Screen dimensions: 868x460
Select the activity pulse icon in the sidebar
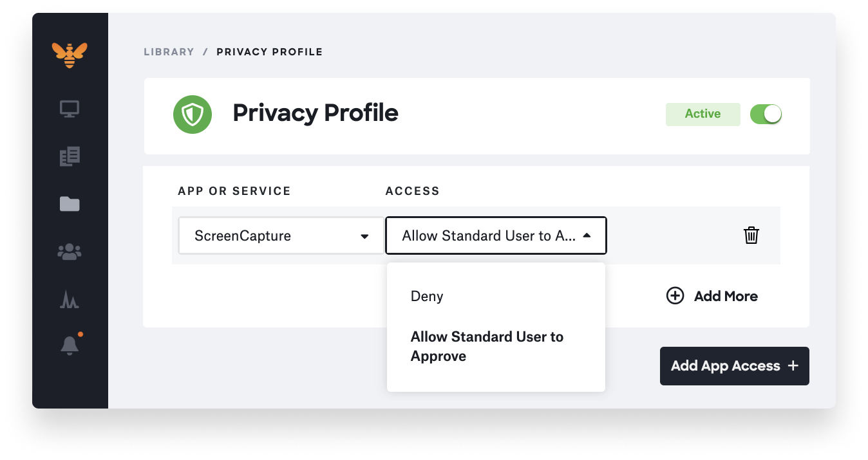(x=70, y=300)
